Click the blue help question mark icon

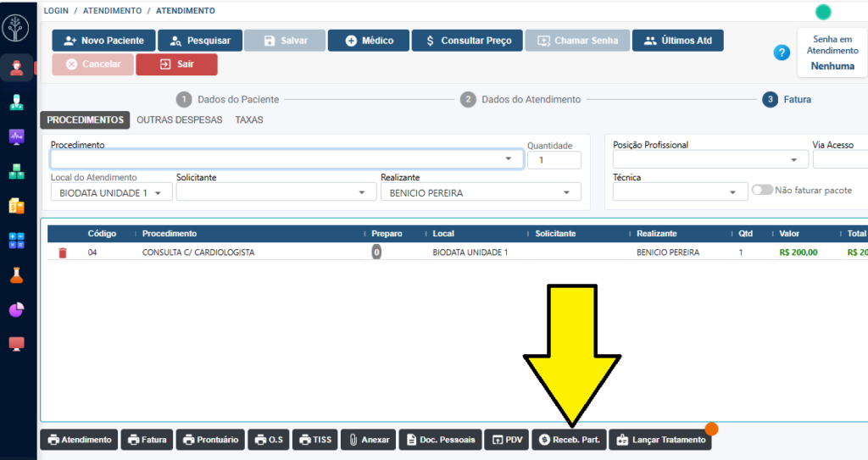(782, 53)
